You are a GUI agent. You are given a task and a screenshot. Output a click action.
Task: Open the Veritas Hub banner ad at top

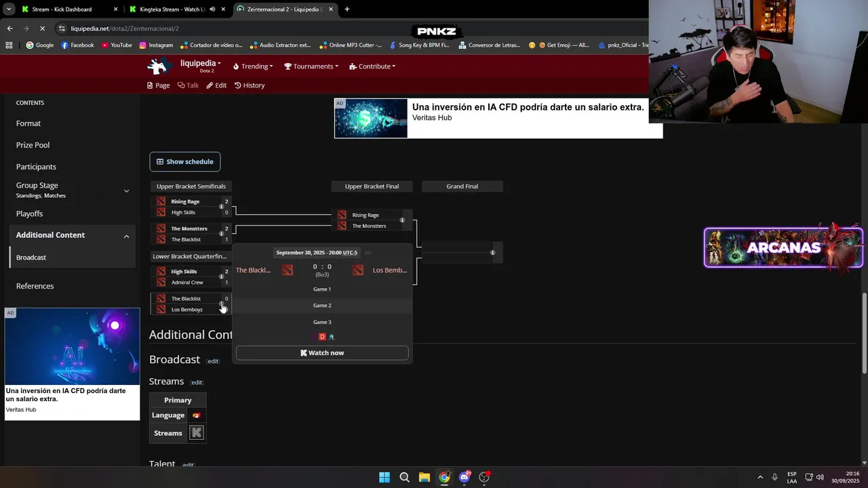click(498, 118)
